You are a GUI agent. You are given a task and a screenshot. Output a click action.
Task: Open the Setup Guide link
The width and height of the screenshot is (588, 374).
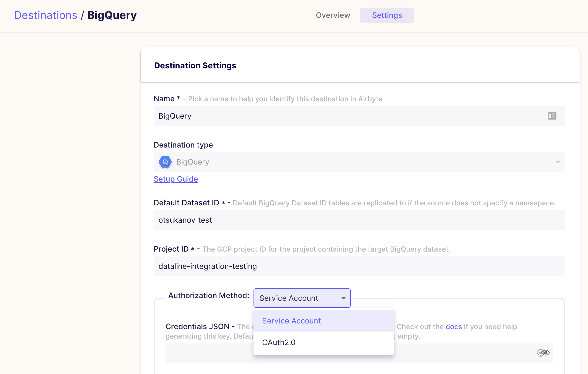click(x=176, y=179)
